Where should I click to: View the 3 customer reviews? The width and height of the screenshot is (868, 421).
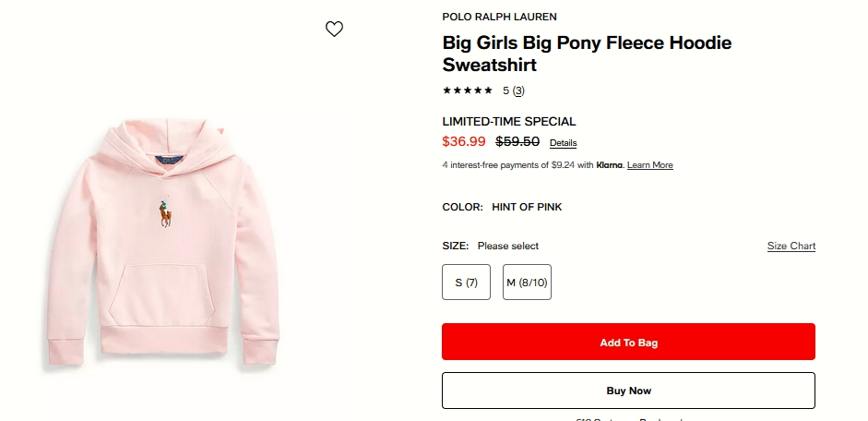tap(518, 90)
